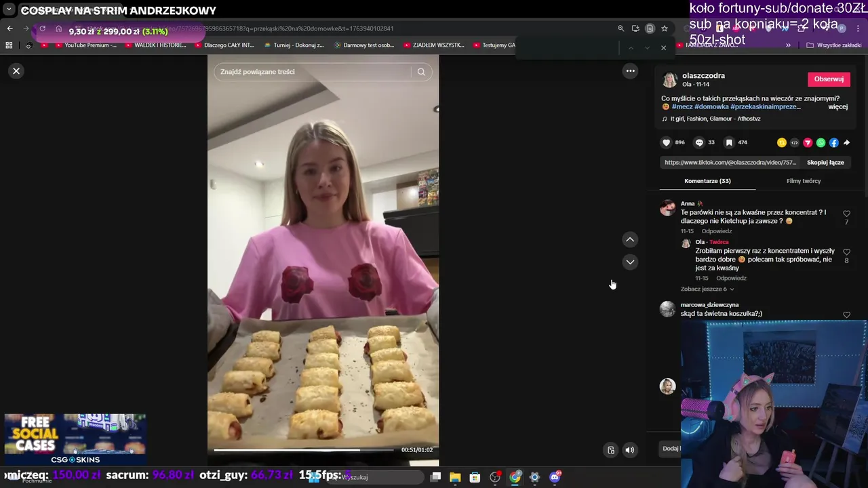868x488 pixels.
Task: Reply to Anna's comment with Odpowiedz
Action: pyautogui.click(x=716, y=231)
